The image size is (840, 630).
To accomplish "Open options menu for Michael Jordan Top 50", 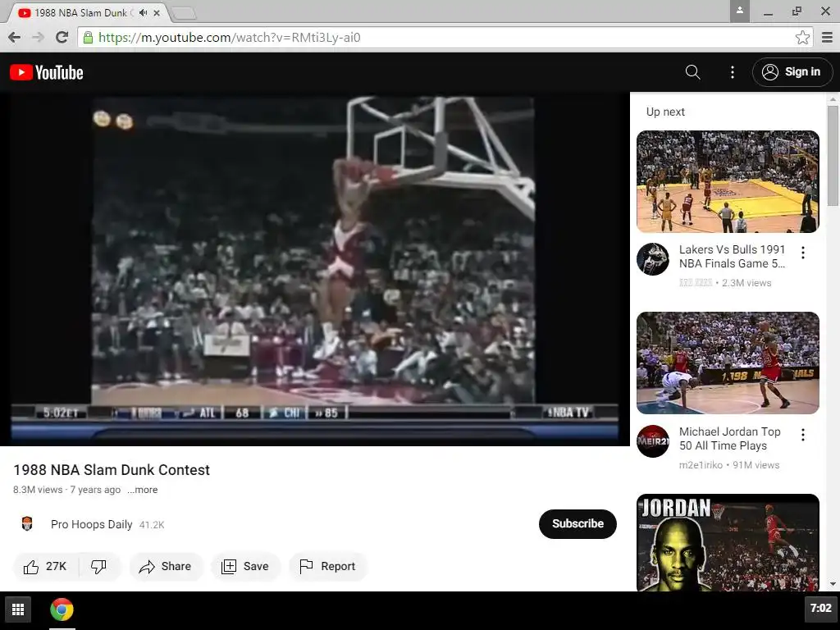I will 802,435.
